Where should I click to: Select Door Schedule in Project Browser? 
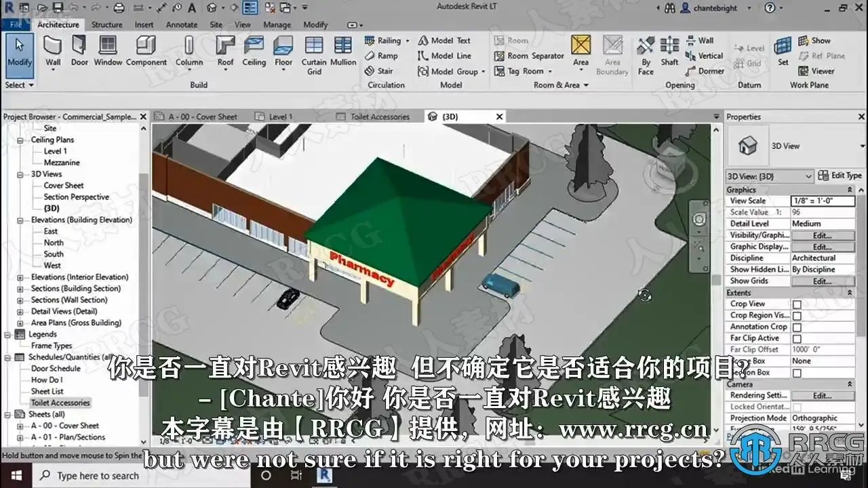coord(56,369)
